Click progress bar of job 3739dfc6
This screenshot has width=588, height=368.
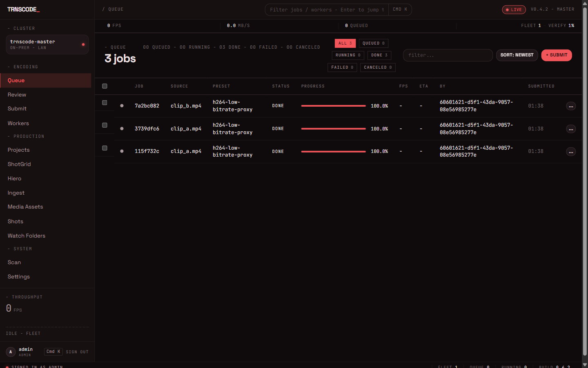pyautogui.click(x=333, y=129)
